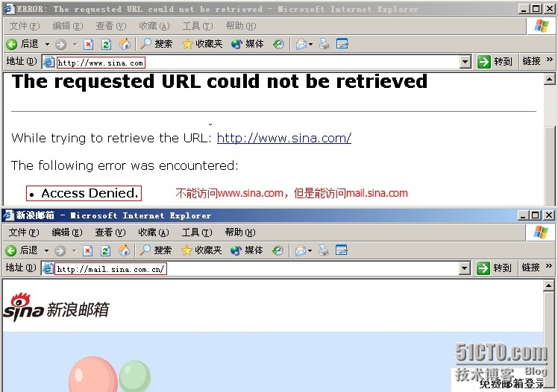Open address bar dropdown in the 新浪邮箱 window
Image resolution: width=558 pixels, height=392 pixels.
tap(464, 268)
